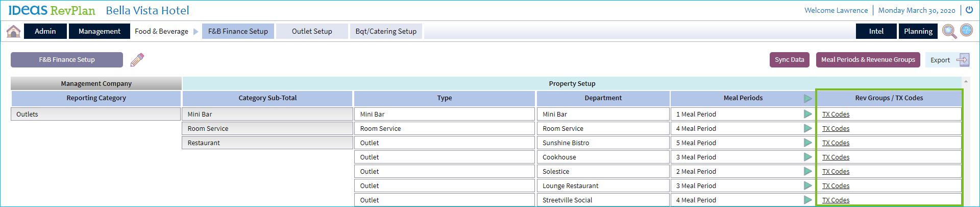
Task: Click the magnifying glass search icon
Action: (x=949, y=31)
